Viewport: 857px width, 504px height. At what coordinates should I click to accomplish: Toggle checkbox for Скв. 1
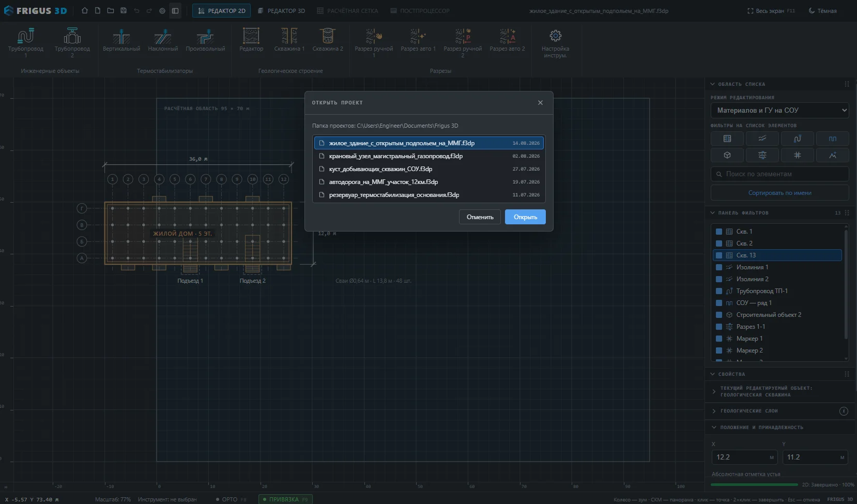719,232
